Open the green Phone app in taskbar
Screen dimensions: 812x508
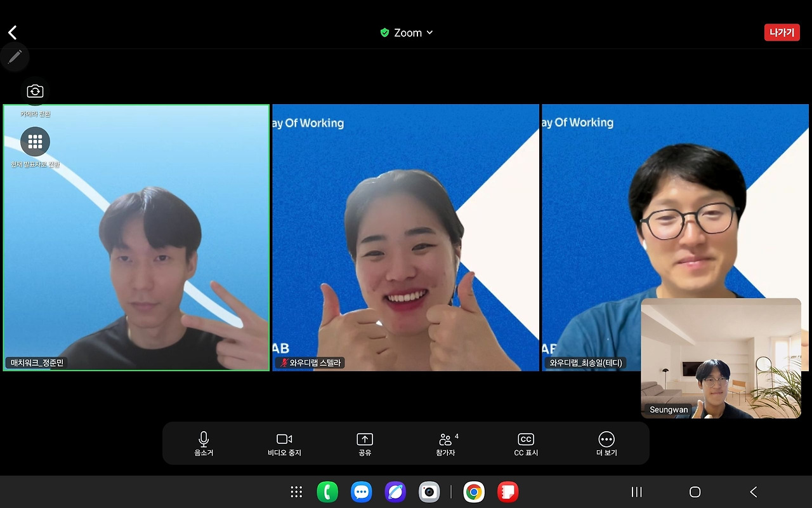click(x=327, y=492)
